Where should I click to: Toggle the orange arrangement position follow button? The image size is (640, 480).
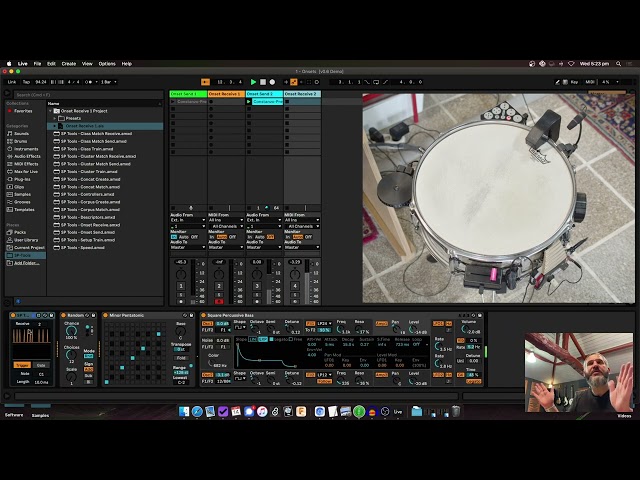(x=205, y=82)
